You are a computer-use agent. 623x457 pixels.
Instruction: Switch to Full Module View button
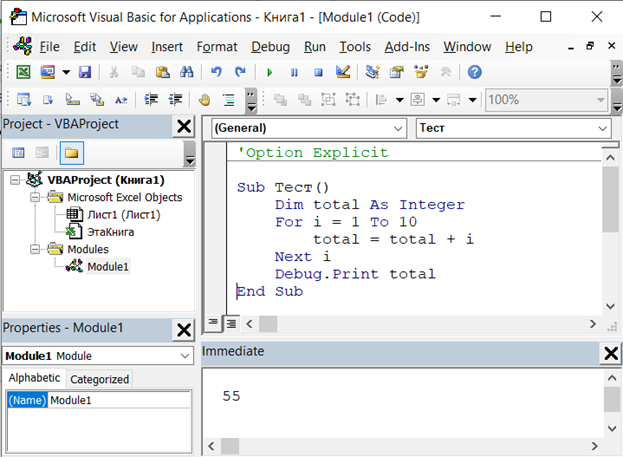point(231,324)
